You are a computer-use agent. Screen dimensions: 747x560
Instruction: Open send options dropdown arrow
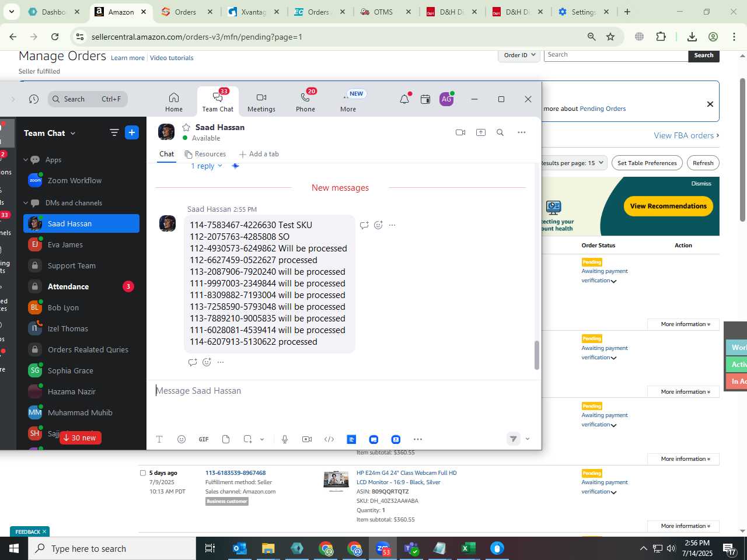pos(528,439)
